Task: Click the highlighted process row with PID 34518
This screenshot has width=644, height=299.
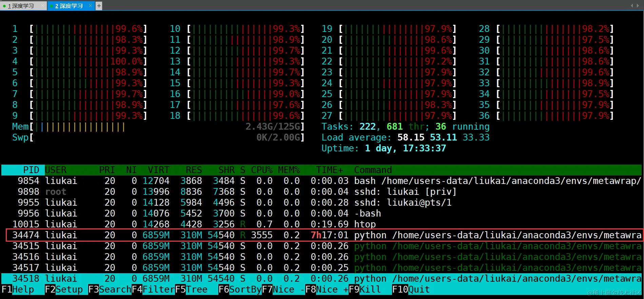Action: pyautogui.click(x=321, y=279)
